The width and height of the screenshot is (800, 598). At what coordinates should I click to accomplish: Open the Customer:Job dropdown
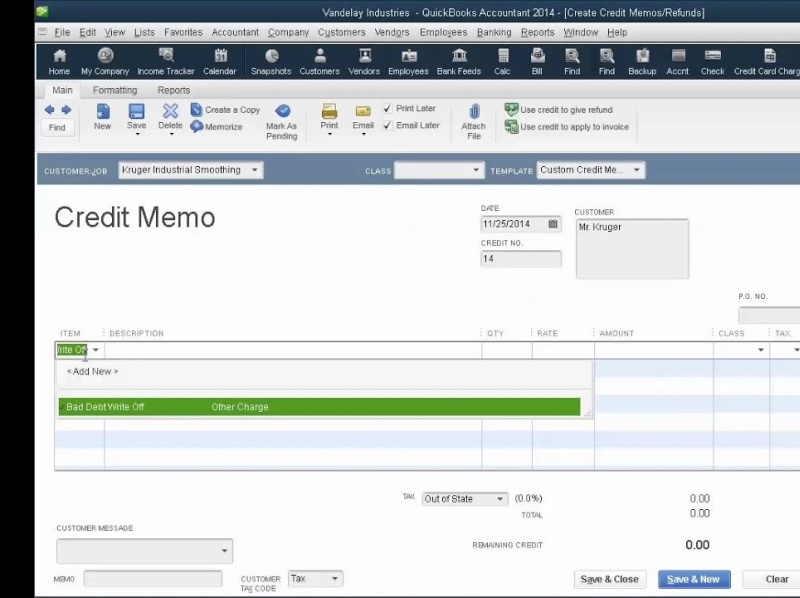coord(255,170)
